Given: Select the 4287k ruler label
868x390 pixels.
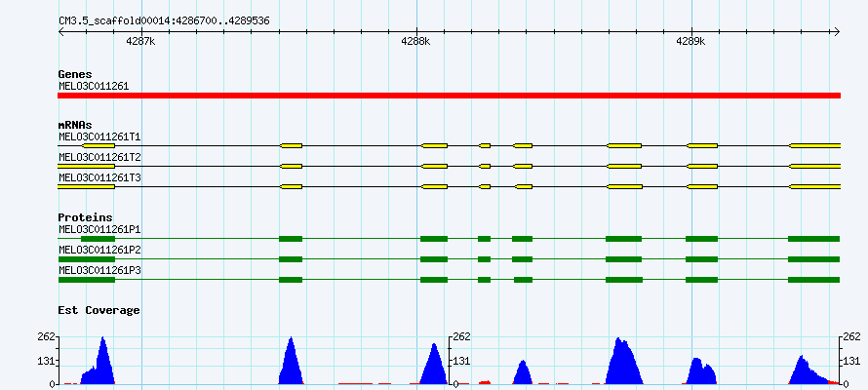Looking at the screenshot, I should coord(140,42).
